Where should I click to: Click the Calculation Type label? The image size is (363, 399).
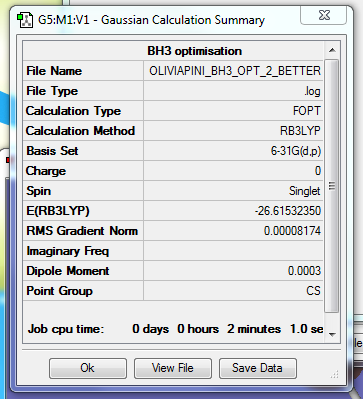(x=73, y=111)
